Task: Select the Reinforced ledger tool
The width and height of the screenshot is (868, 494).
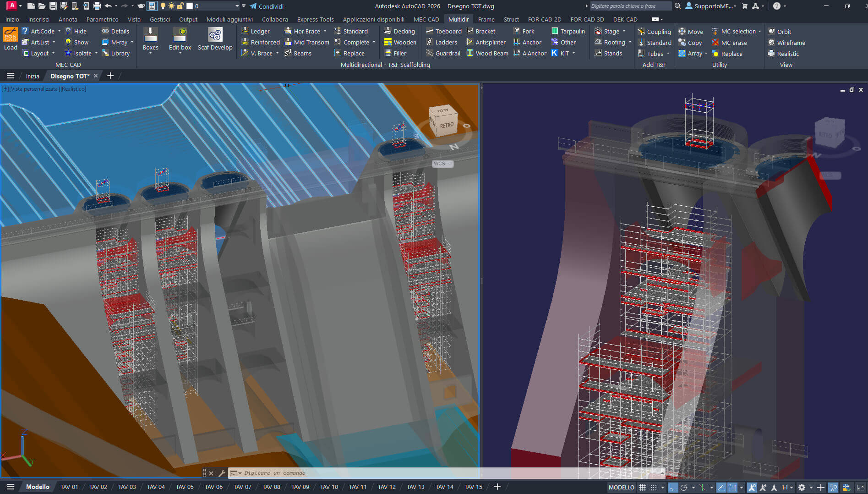Action: coord(261,42)
